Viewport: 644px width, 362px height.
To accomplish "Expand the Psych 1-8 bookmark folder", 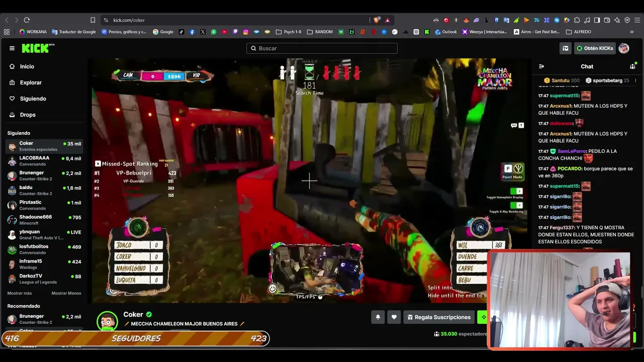I will [x=289, y=32].
